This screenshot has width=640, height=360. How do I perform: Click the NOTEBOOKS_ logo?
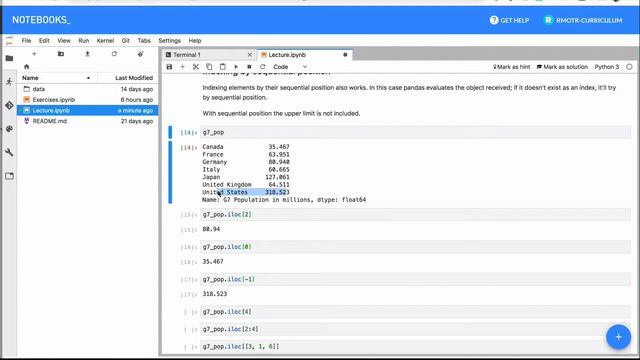tap(41, 20)
